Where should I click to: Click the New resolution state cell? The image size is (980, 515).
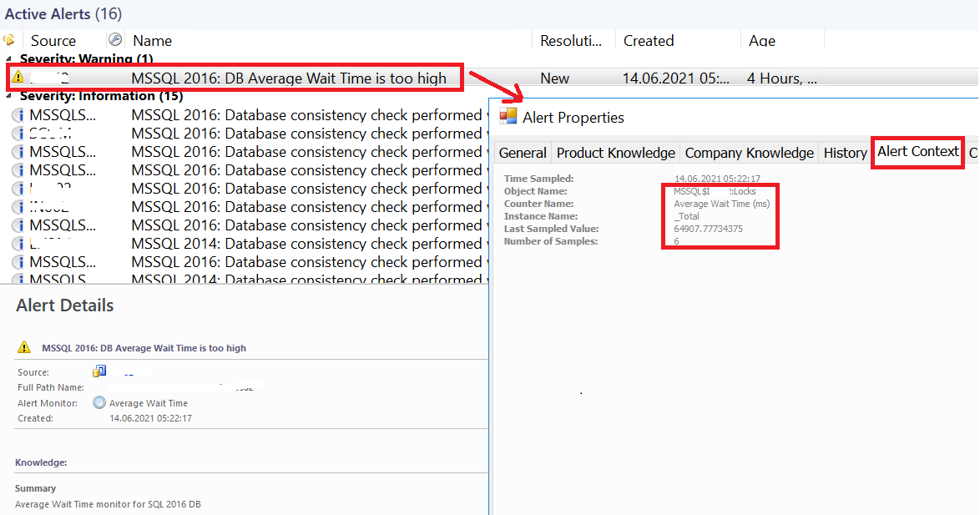(554, 78)
